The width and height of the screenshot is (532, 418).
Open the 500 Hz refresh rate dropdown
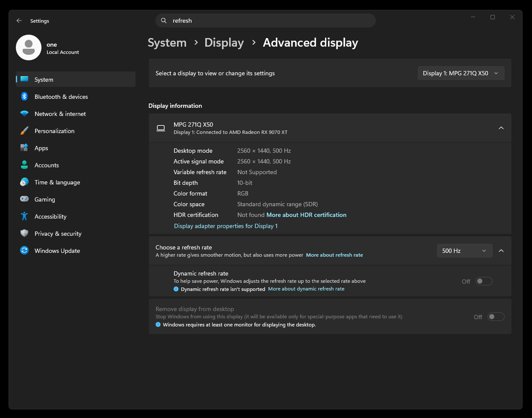pyautogui.click(x=464, y=251)
